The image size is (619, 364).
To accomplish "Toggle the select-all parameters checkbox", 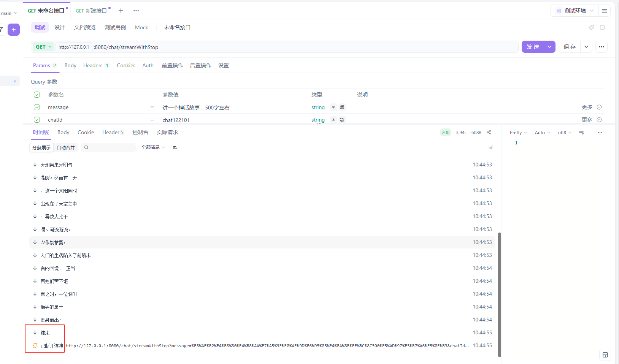I will click(37, 95).
